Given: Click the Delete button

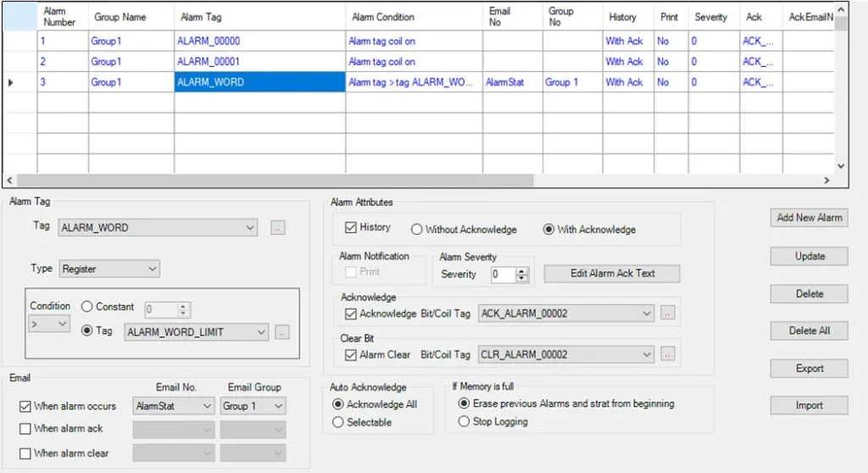Looking at the screenshot, I should [809, 294].
